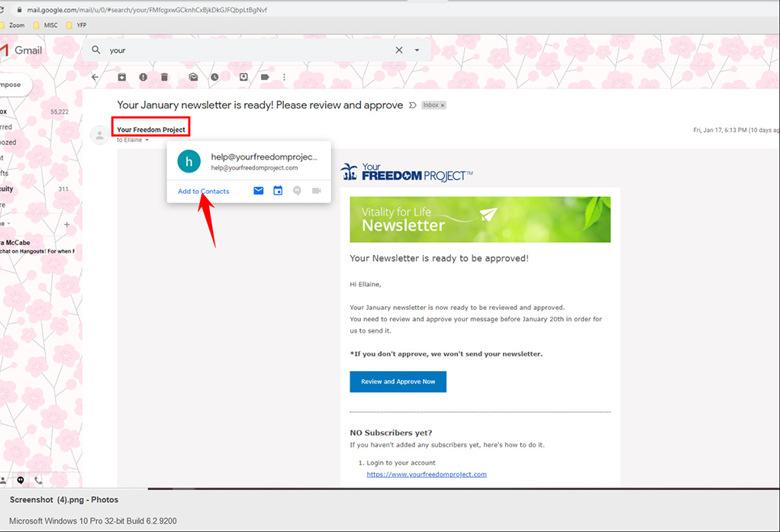Open the Labels tag icon

tap(265, 77)
